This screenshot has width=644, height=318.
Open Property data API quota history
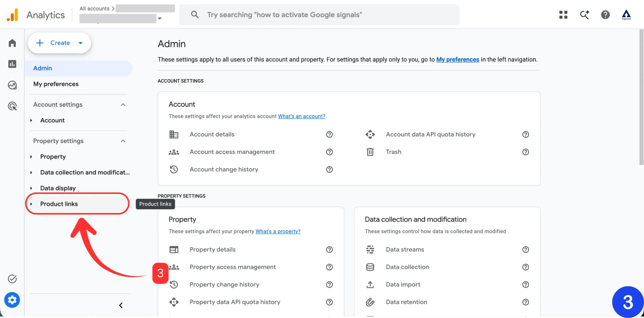(235, 302)
